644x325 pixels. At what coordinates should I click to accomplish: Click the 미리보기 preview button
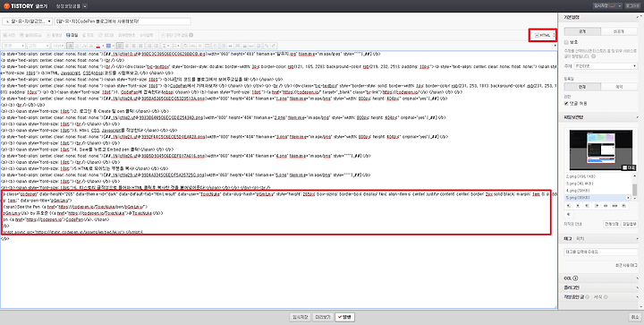click(322, 317)
